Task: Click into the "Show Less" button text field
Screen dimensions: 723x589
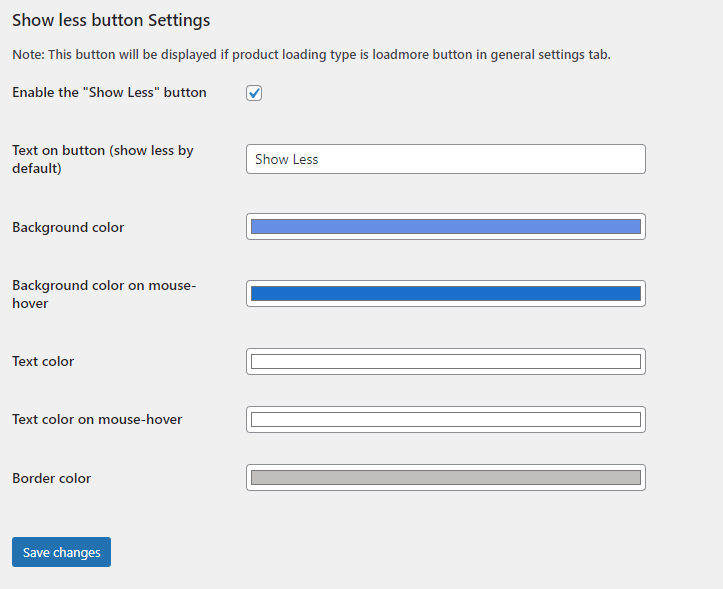Action: point(445,159)
